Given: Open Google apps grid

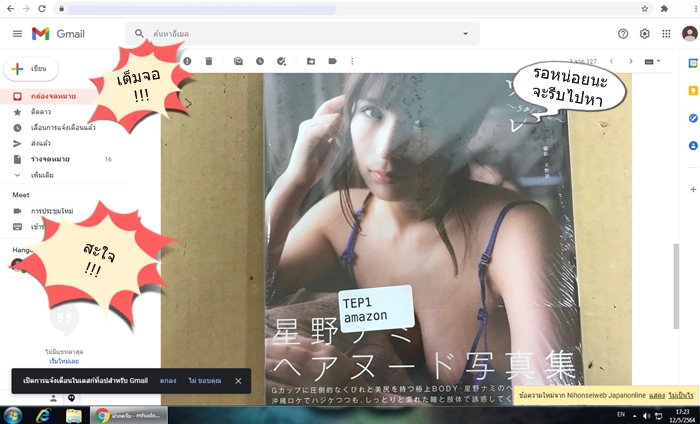Looking at the screenshot, I should tap(666, 33).
